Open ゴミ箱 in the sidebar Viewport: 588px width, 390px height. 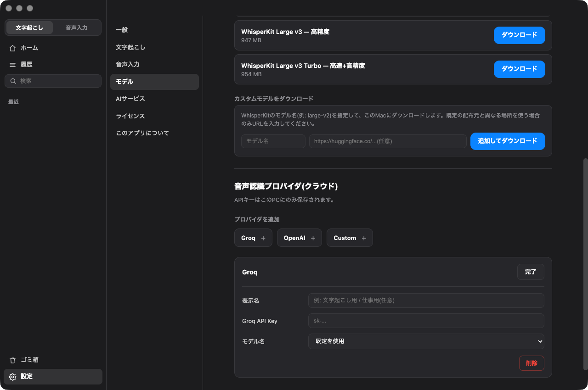coord(53,360)
